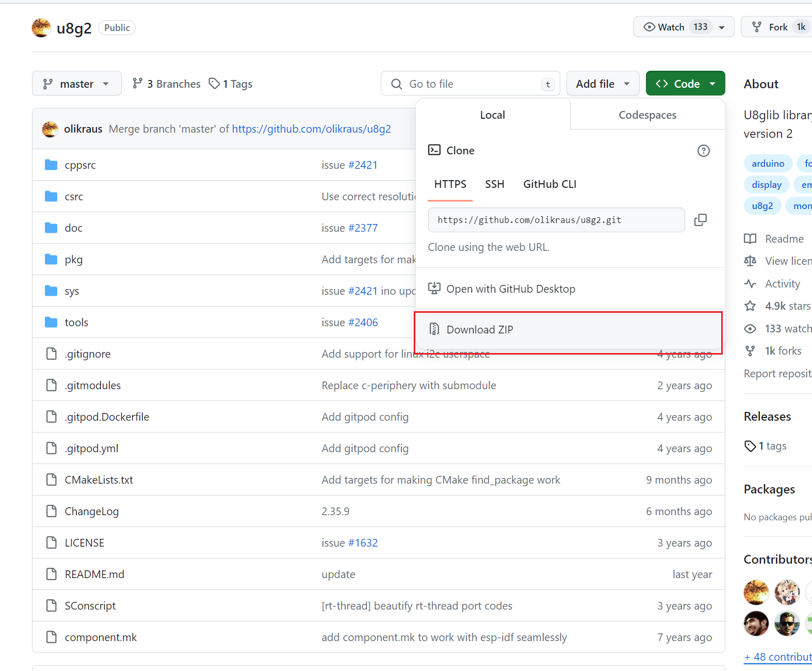Click the star icon beside 4.9k stars
812x671 pixels.
click(x=750, y=306)
